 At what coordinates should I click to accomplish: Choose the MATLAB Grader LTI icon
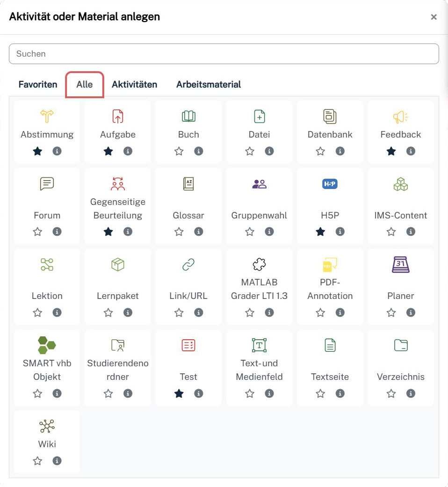point(259,265)
